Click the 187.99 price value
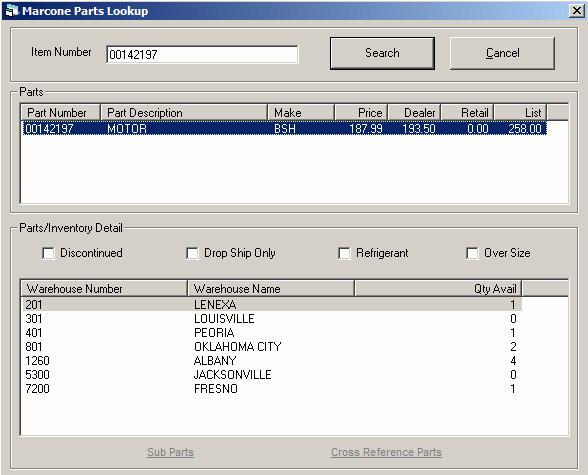This screenshot has height=475, width=588. 366,129
